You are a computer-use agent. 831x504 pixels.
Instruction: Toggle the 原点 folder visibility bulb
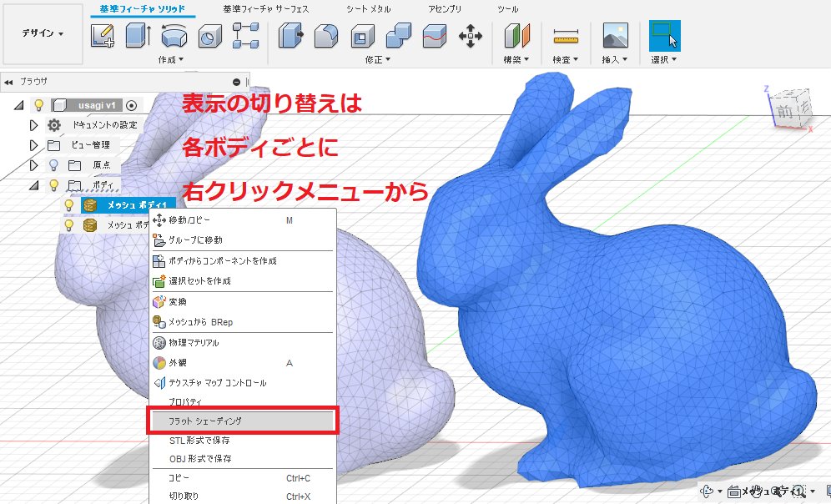53,165
